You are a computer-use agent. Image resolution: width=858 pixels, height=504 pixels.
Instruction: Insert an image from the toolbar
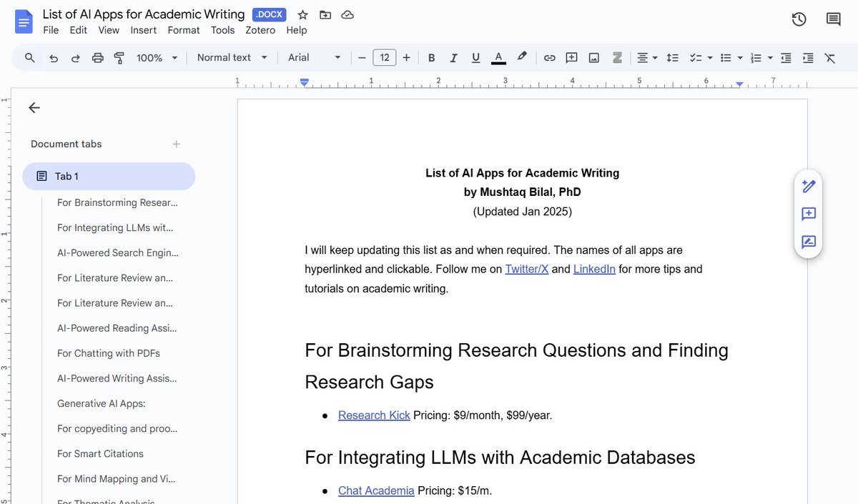594,58
